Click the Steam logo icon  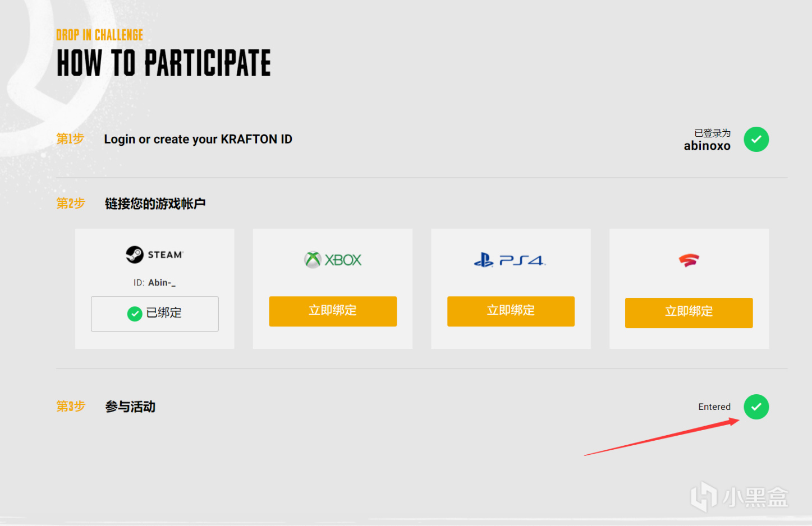pos(135,255)
